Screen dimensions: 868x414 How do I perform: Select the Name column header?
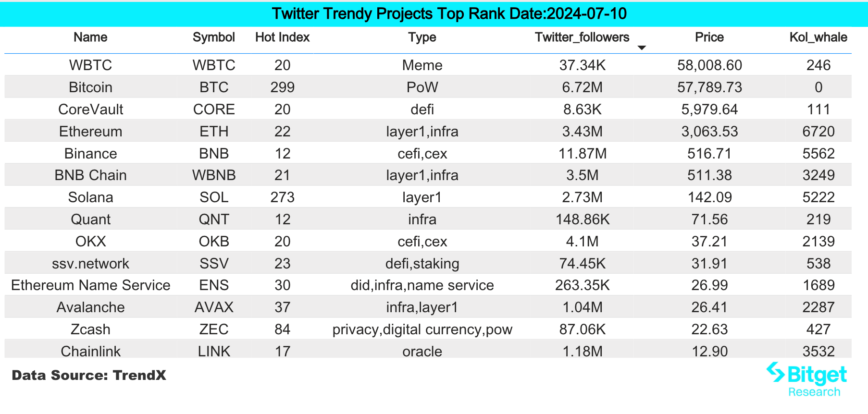coord(90,37)
